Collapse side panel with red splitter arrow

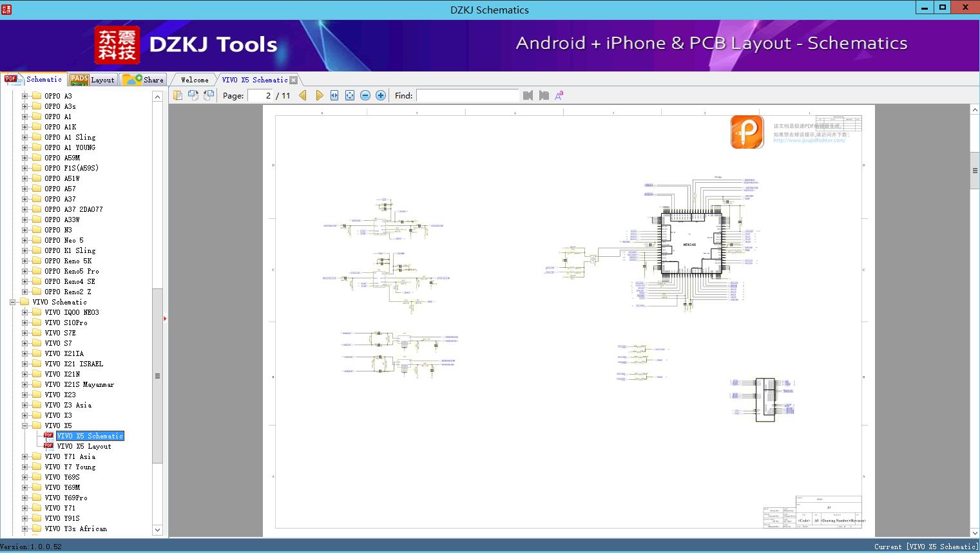click(x=165, y=318)
